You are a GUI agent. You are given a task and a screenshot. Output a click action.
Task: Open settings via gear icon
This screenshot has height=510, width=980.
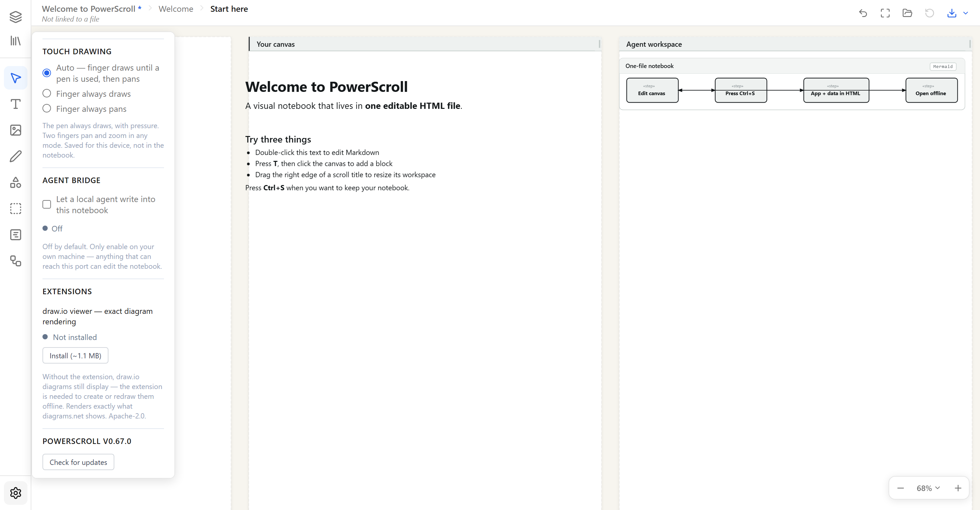(x=16, y=493)
